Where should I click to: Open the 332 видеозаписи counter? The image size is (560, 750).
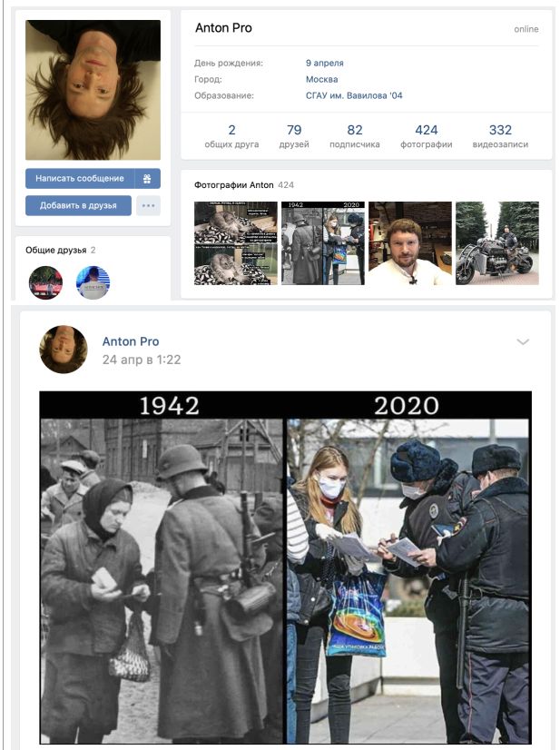pyautogui.click(x=500, y=136)
